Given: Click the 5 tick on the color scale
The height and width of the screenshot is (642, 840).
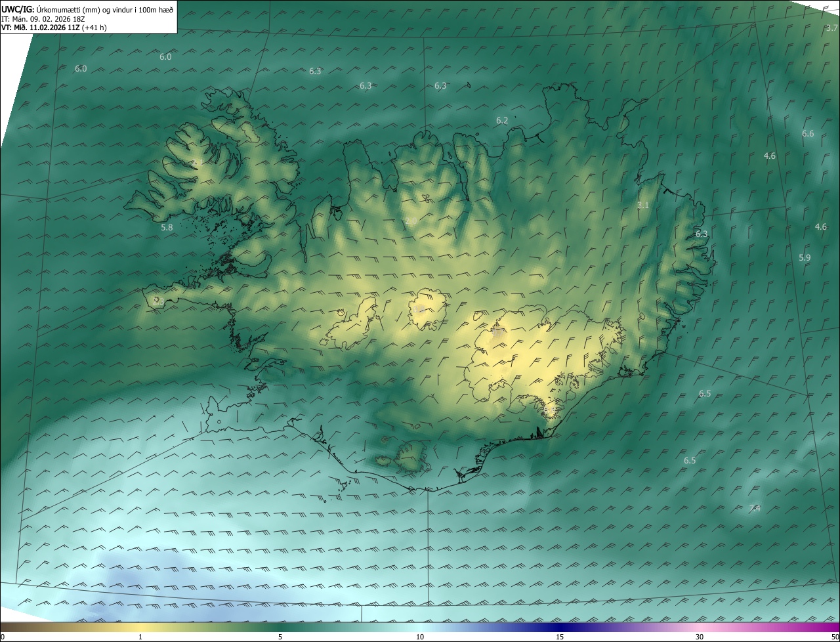Looking at the screenshot, I should [x=280, y=637].
